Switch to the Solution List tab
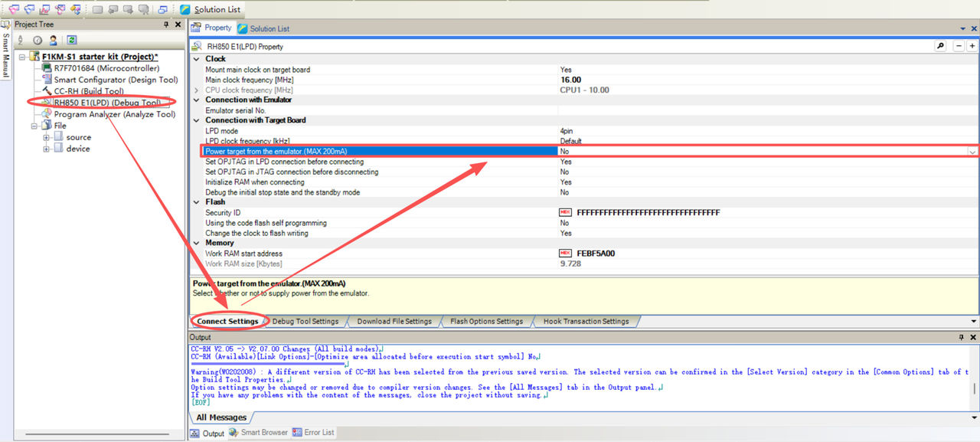Screen dimensions: 980x442 [263, 28]
